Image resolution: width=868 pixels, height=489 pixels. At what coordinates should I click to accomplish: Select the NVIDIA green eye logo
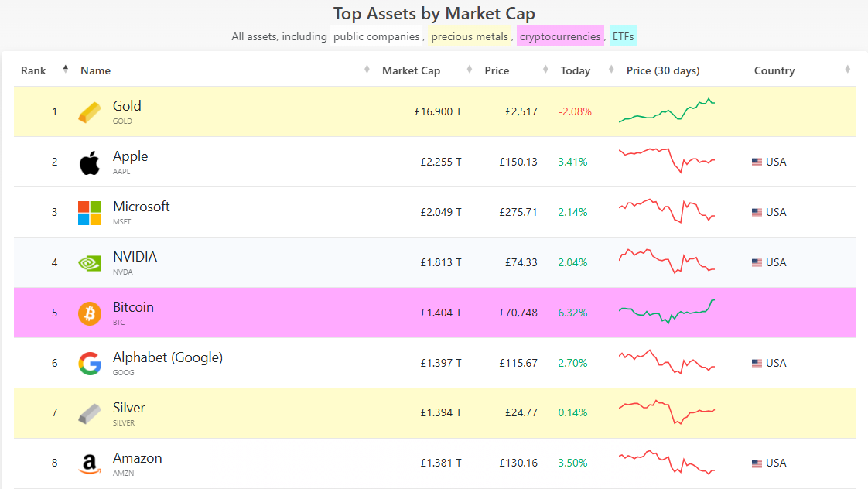point(89,262)
